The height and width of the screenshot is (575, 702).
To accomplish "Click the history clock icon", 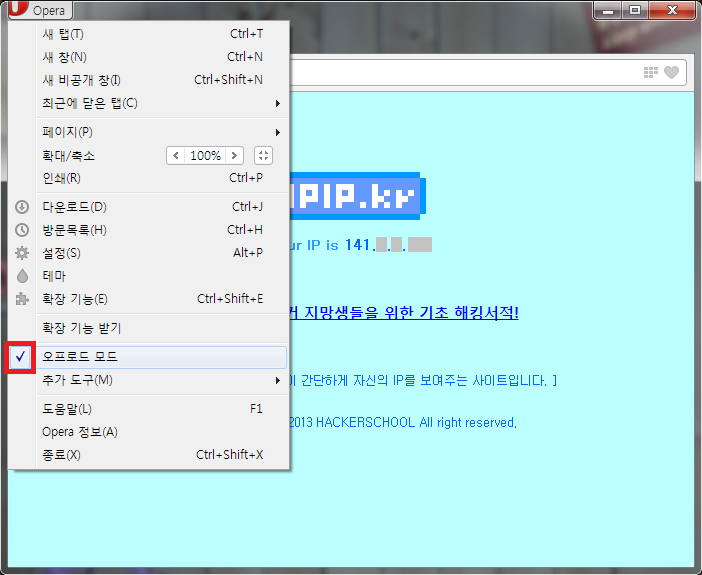I will (22, 230).
